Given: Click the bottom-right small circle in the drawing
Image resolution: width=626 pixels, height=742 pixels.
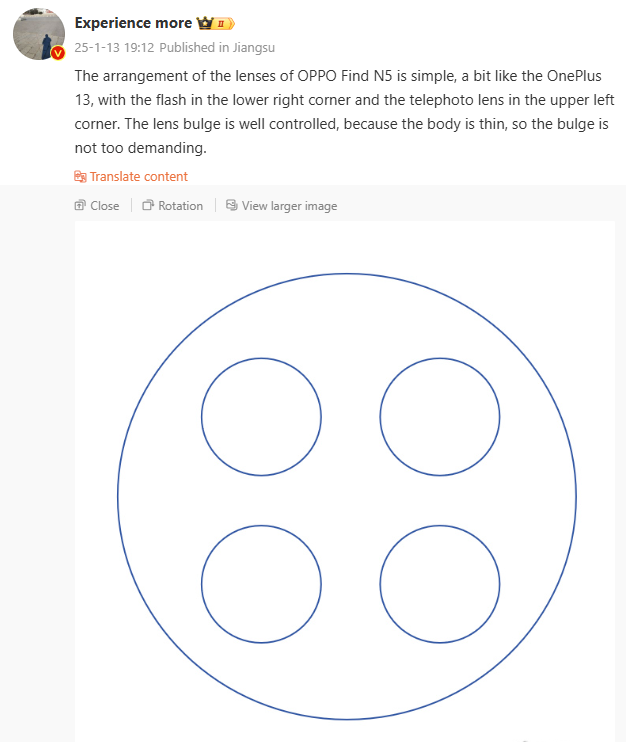Looking at the screenshot, I should (440, 584).
